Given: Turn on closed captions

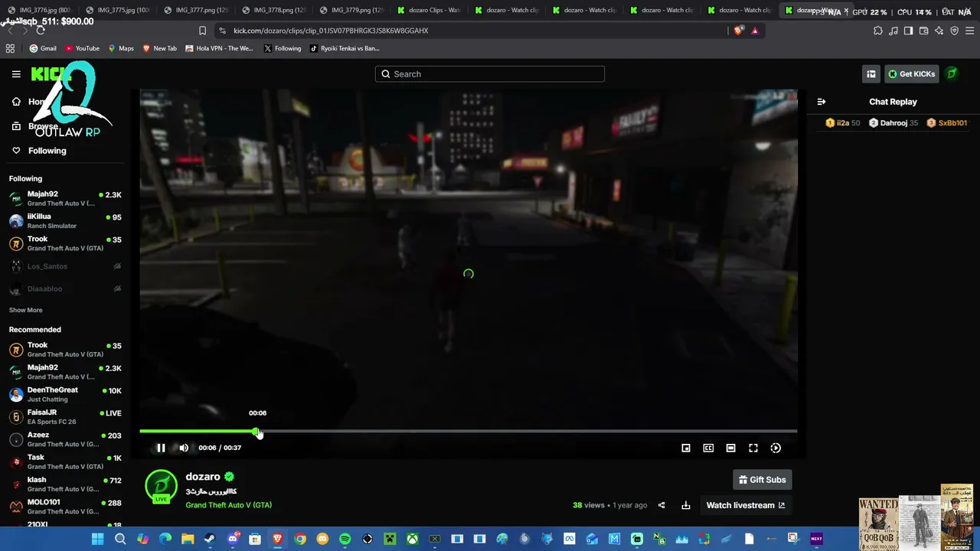Looking at the screenshot, I should point(708,448).
